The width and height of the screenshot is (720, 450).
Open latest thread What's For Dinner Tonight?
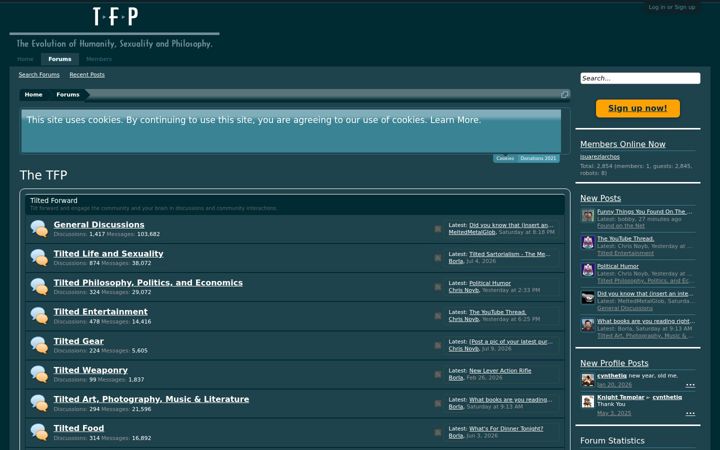click(x=506, y=428)
